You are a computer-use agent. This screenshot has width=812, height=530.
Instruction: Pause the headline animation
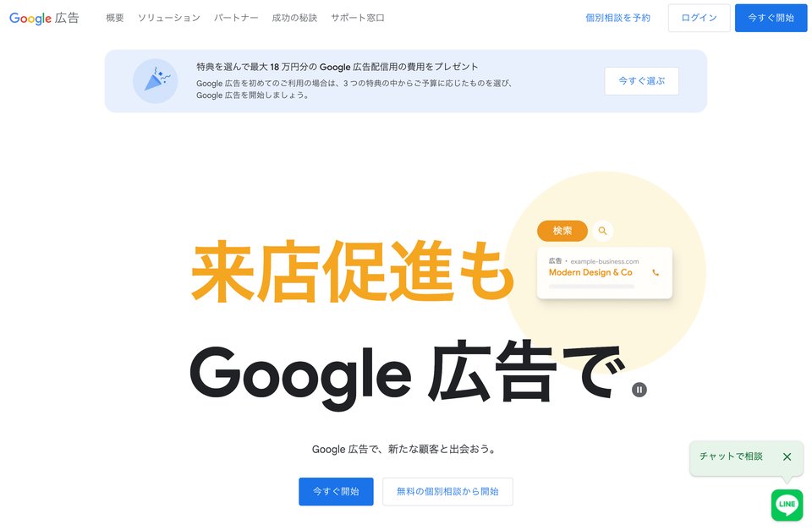pos(639,390)
